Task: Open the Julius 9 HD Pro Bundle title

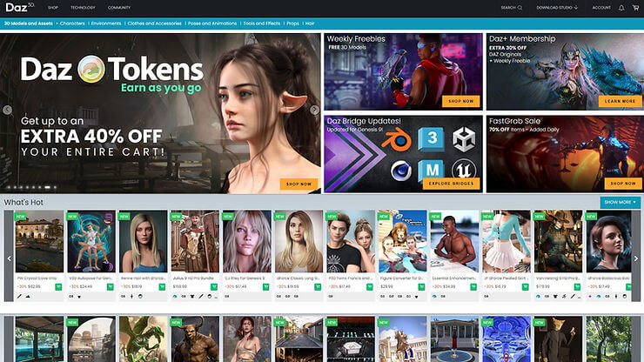Action: (193, 278)
